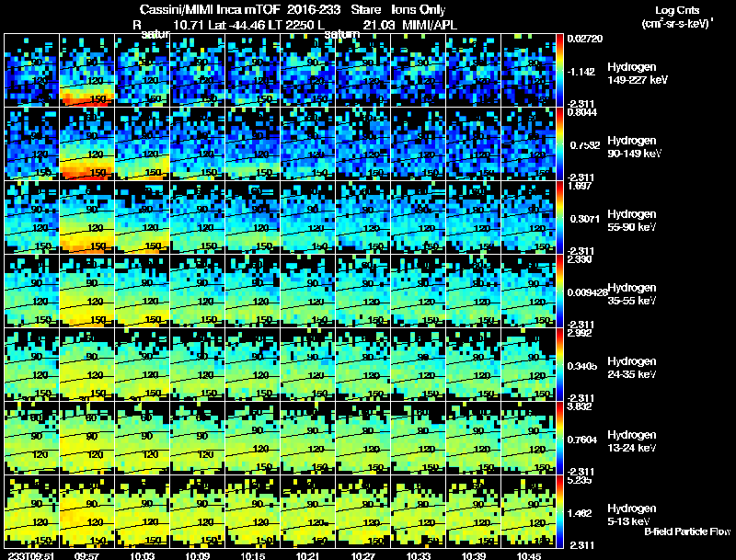736x560 pixels.
Task: Click the '09:57' time label
Action: coord(86,555)
